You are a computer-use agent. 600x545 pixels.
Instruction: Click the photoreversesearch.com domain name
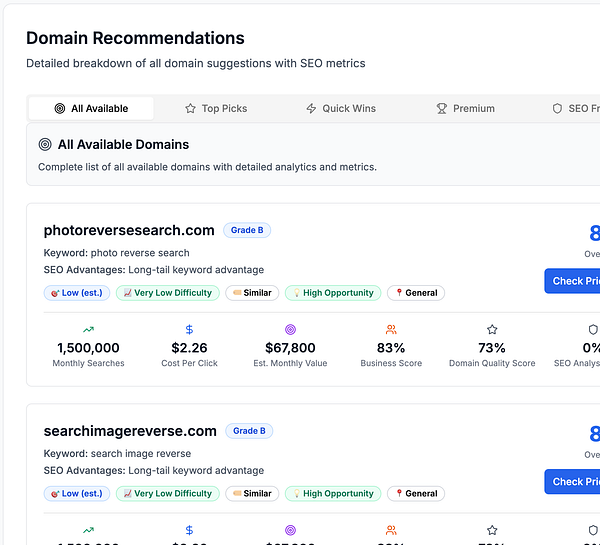129,230
